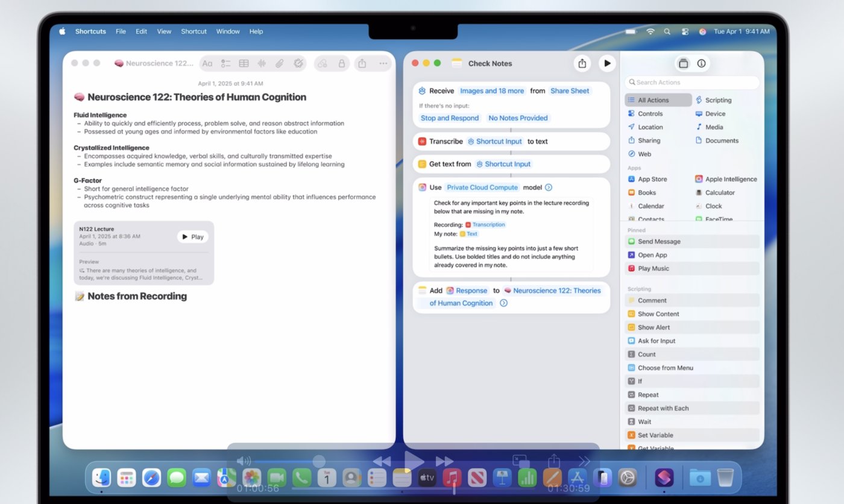Screen dimensions: 844x504
Task: Click the audio recording waveform icon
Action: click(262, 63)
